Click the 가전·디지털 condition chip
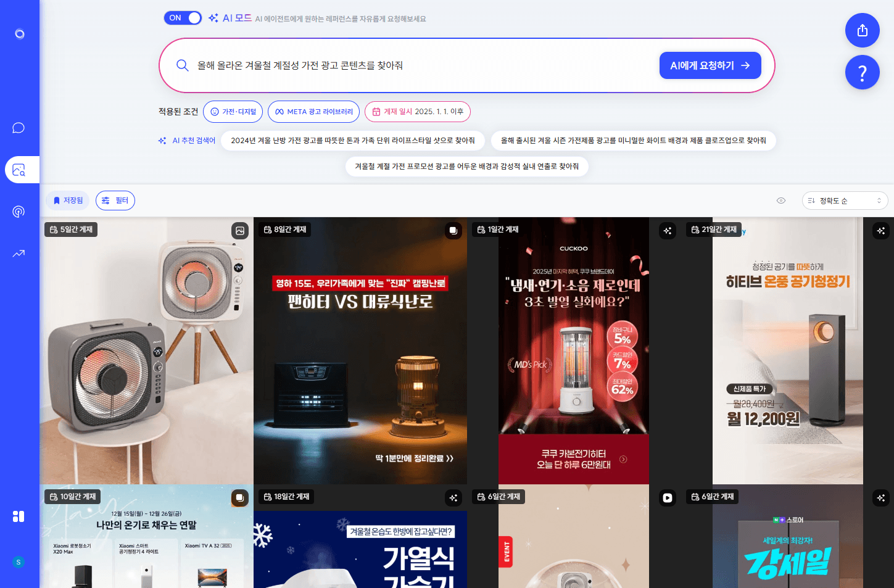The image size is (894, 588). (x=233, y=112)
